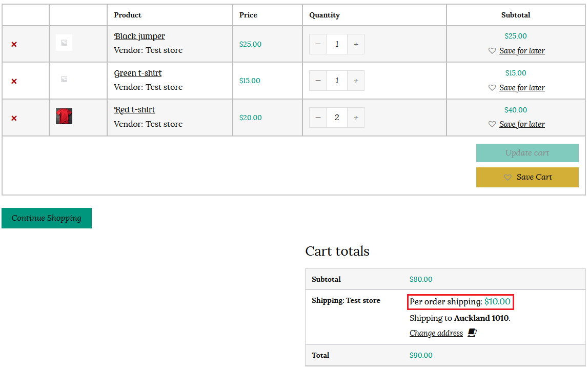Increase Black jumper quantity with plus

[356, 44]
